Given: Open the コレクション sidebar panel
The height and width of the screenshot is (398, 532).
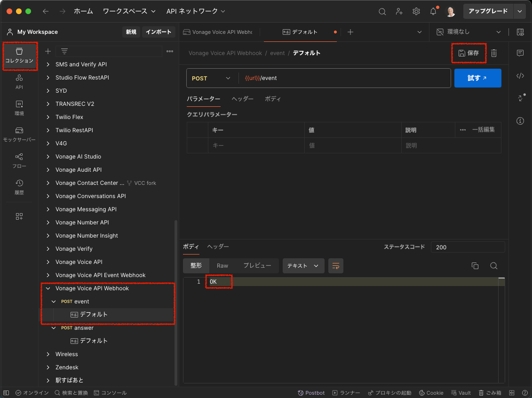Looking at the screenshot, I should coord(19,56).
